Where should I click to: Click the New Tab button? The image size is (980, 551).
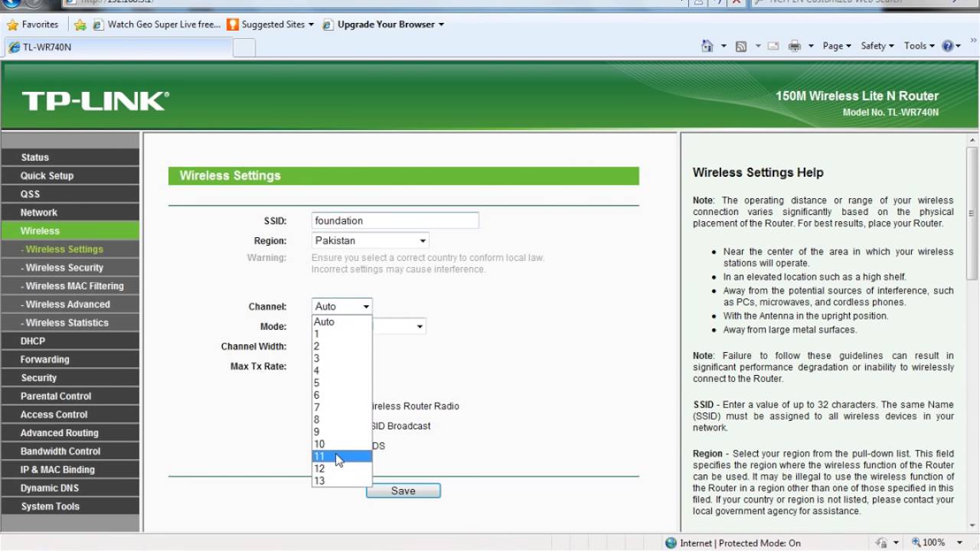244,47
